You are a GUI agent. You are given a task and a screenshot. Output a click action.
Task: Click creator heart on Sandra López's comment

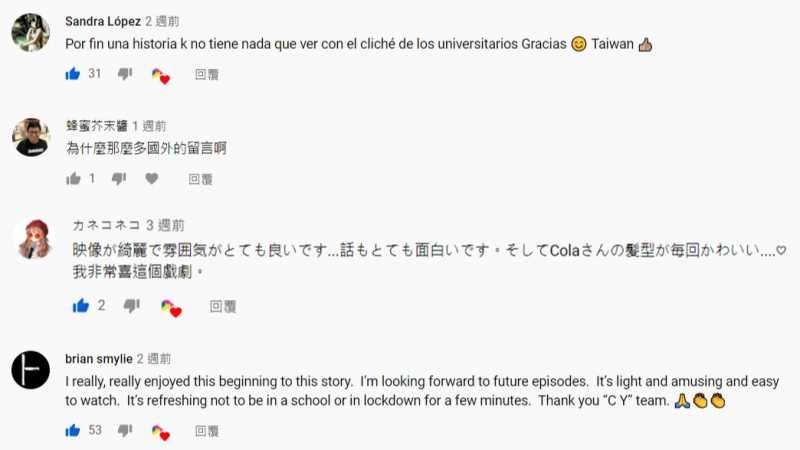click(160, 76)
